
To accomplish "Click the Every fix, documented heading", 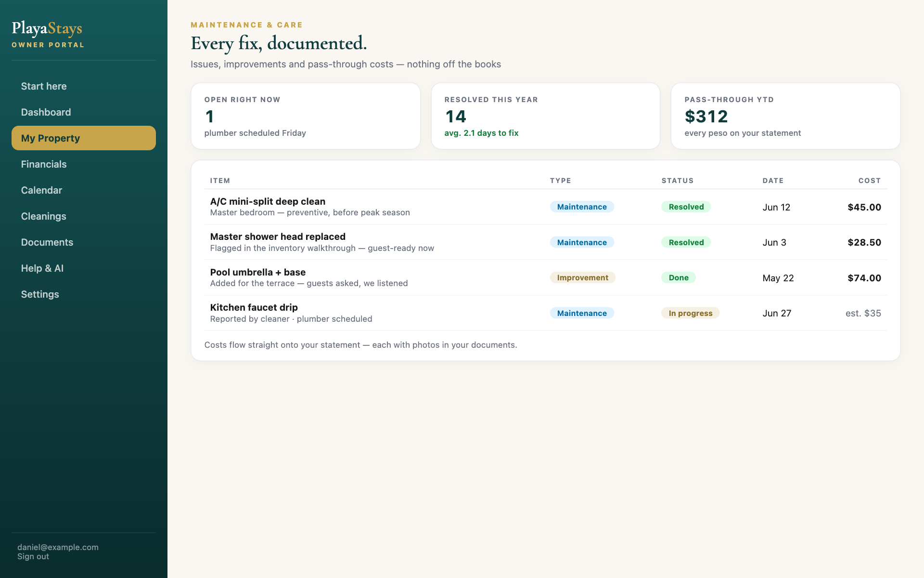I will click(279, 43).
